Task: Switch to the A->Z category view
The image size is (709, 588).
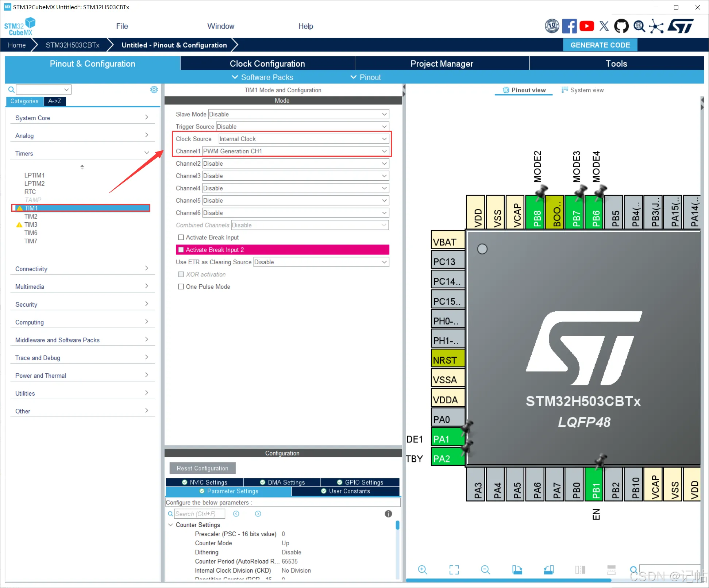Action: coord(55,101)
